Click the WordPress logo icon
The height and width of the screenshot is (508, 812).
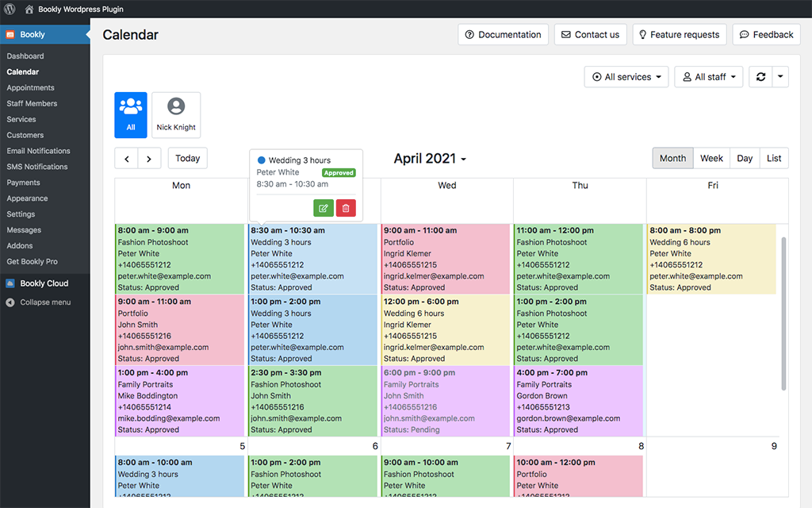click(x=10, y=10)
